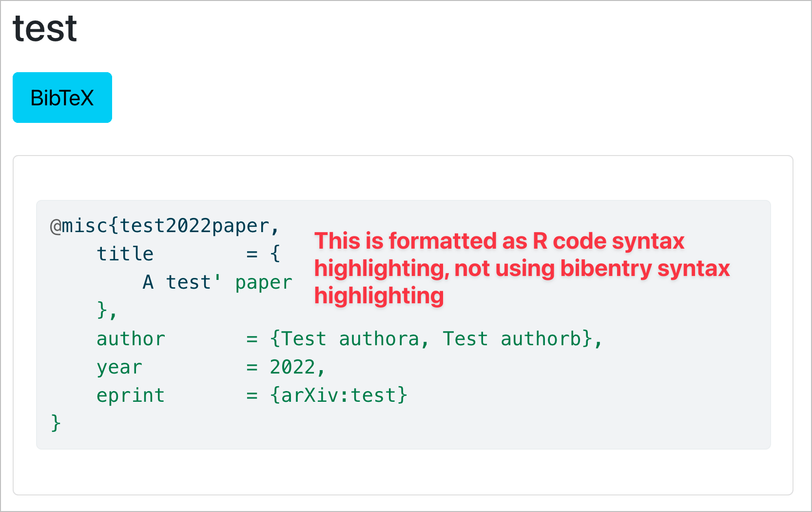Select the year value 2022
Viewport: 812px width, 512px height.
pyautogui.click(x=293, y=367)
